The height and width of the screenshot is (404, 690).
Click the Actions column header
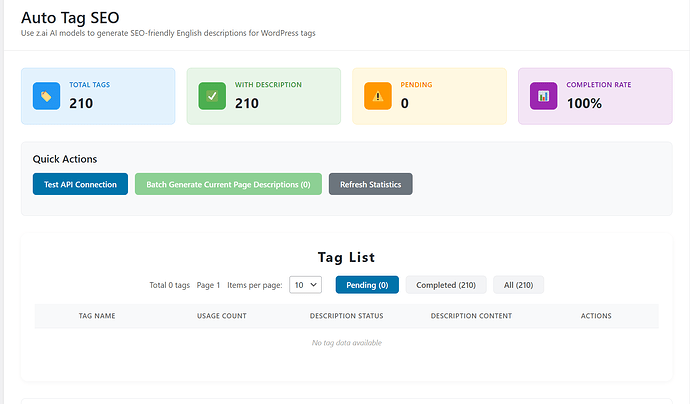tap(596, 316)
